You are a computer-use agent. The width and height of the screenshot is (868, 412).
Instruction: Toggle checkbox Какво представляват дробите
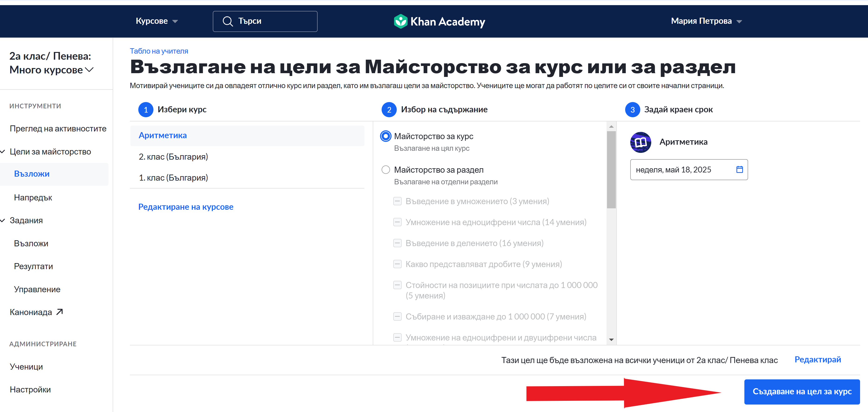click(x=397, y=264)
